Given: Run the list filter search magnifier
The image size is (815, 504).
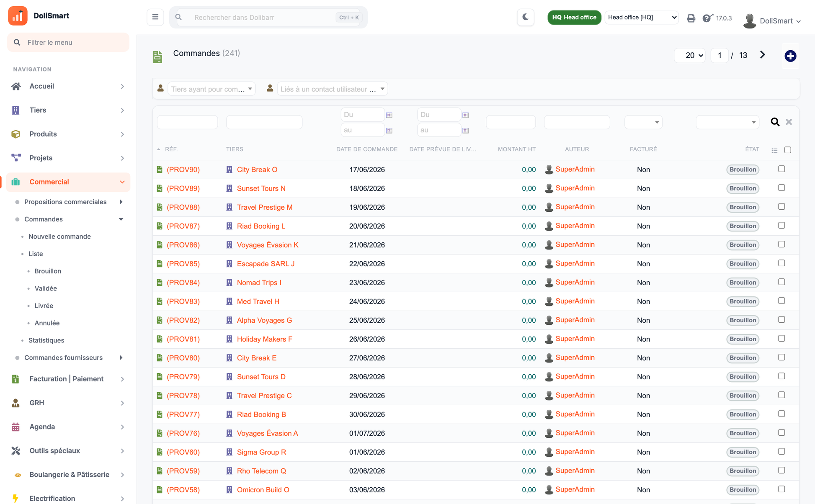Looking at the screenshot, I should (x=775, y=122).
